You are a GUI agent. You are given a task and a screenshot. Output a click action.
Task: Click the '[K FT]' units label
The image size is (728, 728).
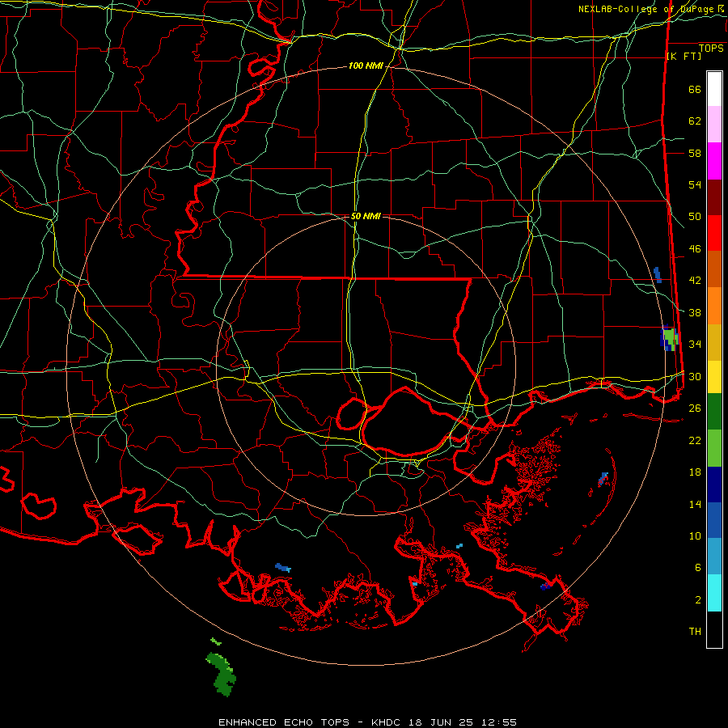pos(684,56)
